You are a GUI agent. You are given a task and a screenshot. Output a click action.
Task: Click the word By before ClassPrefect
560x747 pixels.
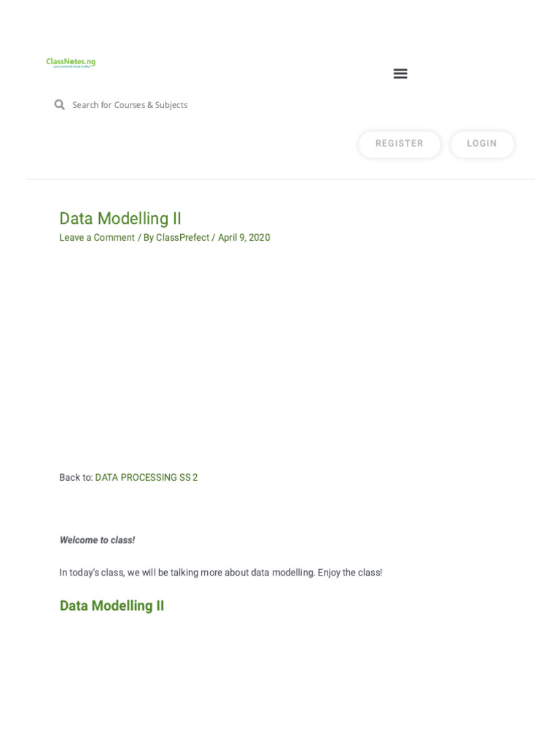(x=148, y=238)
